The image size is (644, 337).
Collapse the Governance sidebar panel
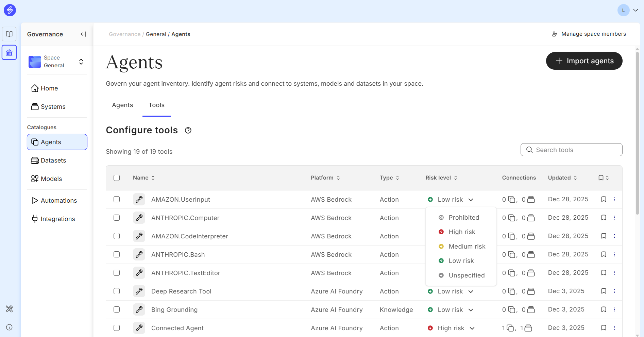pyautogui.click(x=83, y=34)
